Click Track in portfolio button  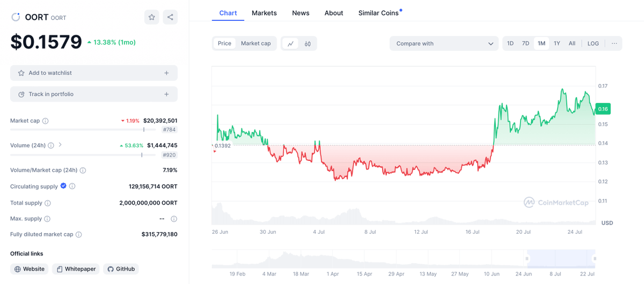94,94
